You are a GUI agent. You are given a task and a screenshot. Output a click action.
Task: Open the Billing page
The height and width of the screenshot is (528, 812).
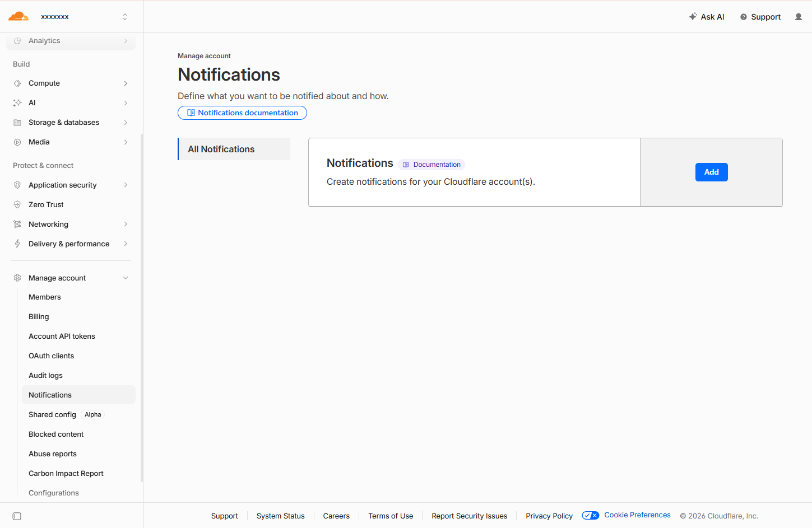point(78,317)
